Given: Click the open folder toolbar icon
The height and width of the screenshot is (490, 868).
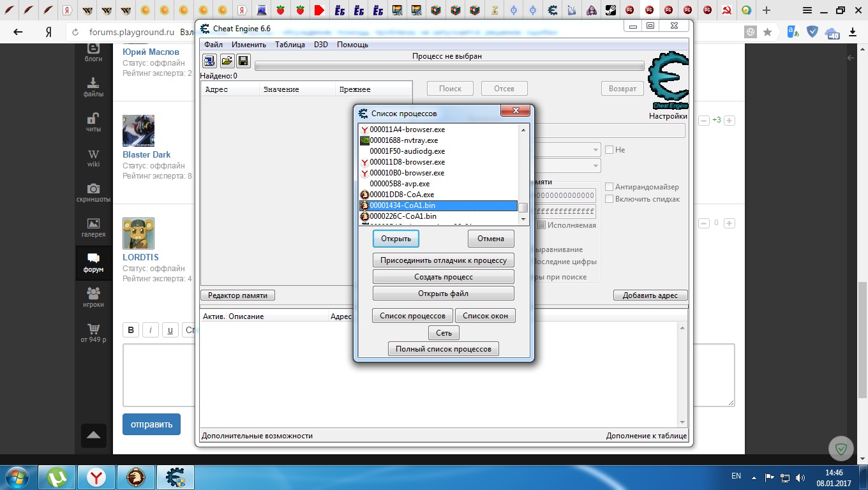Looking at the screenshot, I should [x=227, y=61].
